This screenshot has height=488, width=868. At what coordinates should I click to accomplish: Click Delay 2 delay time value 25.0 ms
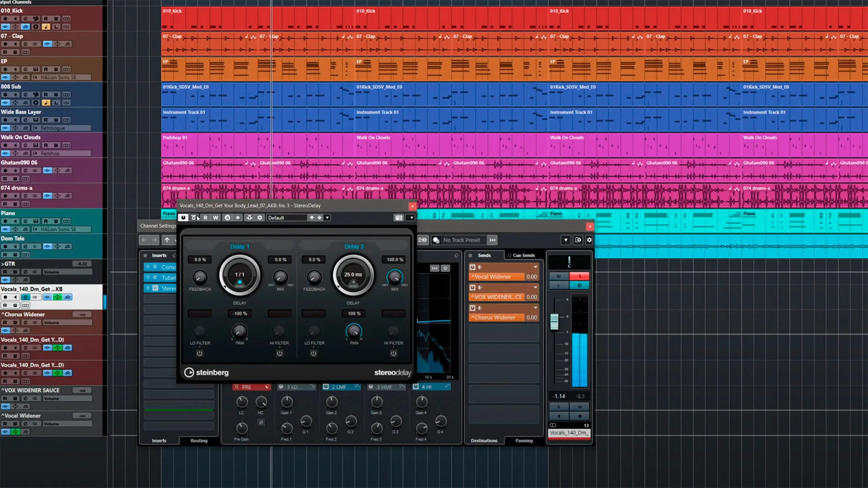point(353,275)
